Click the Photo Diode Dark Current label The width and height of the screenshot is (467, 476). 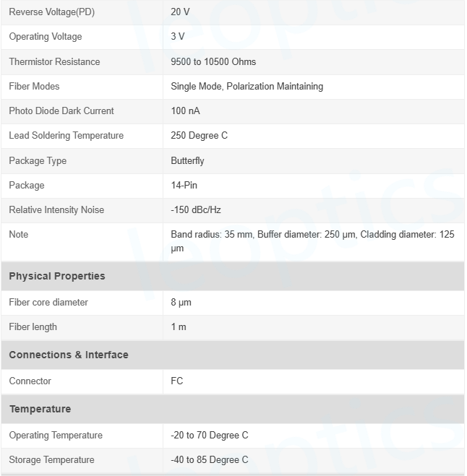pos(61,111)
